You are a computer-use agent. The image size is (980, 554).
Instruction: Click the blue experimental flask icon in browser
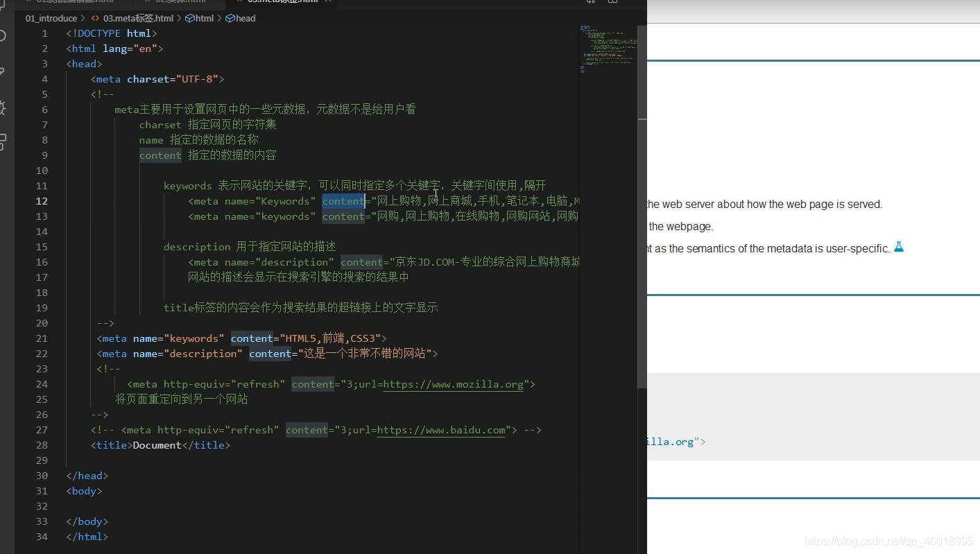(899, 247)
